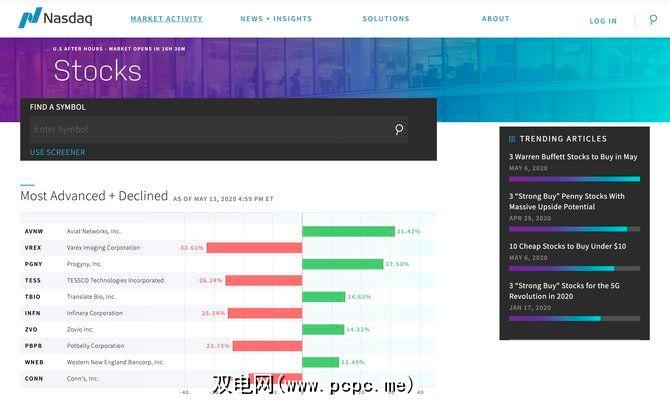Click the AVNW ticker symbol
670x408 pixels.
tap(34, 231)
